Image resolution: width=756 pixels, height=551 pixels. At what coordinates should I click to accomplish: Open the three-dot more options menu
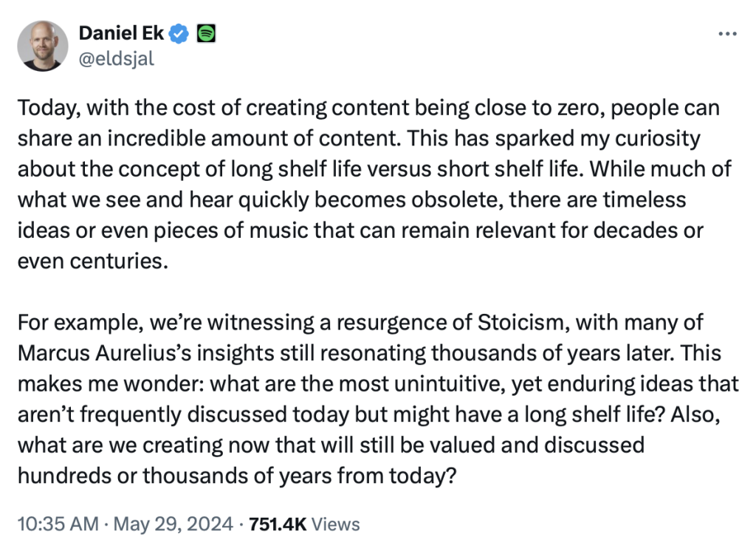pyautogui.click(x=727, y=34)
